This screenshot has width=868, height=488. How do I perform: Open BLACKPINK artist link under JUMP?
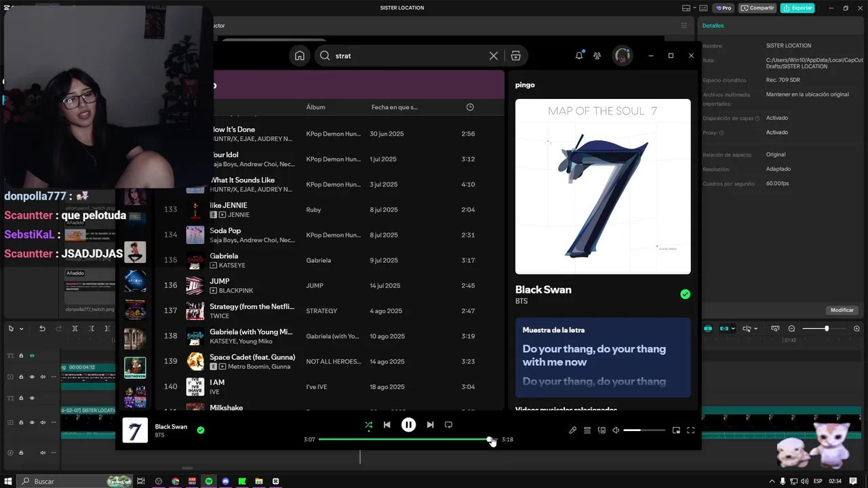click(236, 291)
